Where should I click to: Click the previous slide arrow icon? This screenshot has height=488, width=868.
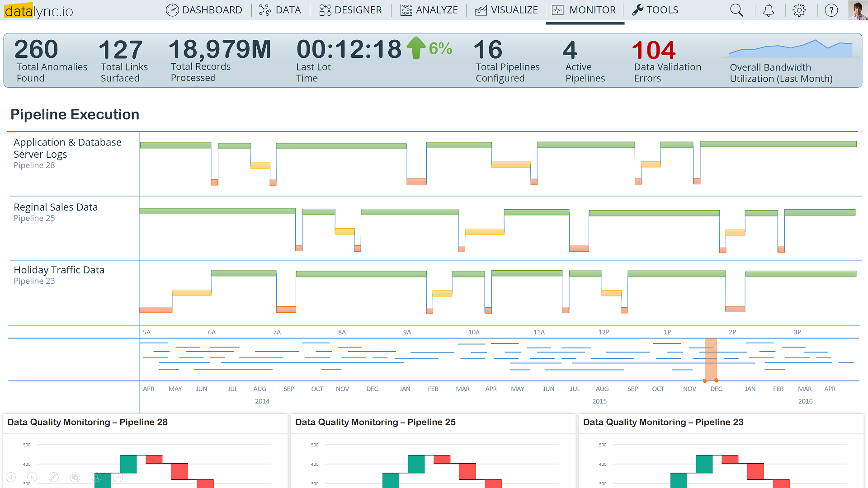coord(11,477)
